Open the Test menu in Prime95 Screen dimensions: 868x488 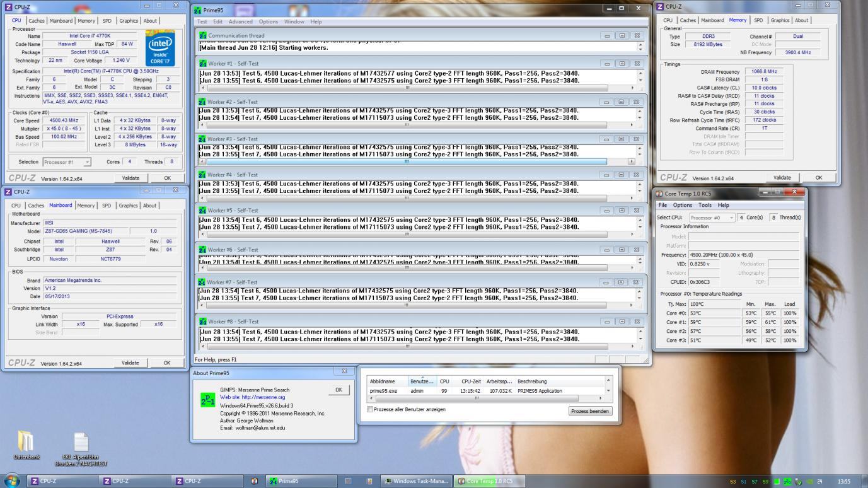(202, 21)
